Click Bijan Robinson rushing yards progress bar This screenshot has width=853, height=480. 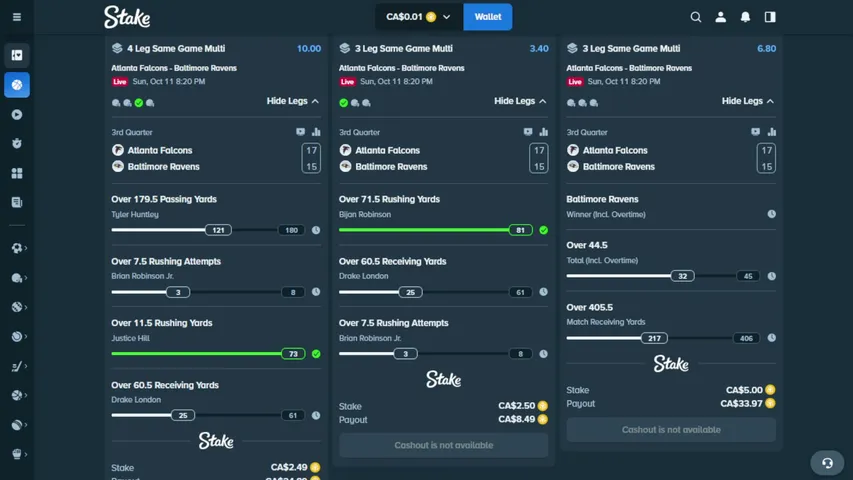pyautogui.click(x=436, y=230)
